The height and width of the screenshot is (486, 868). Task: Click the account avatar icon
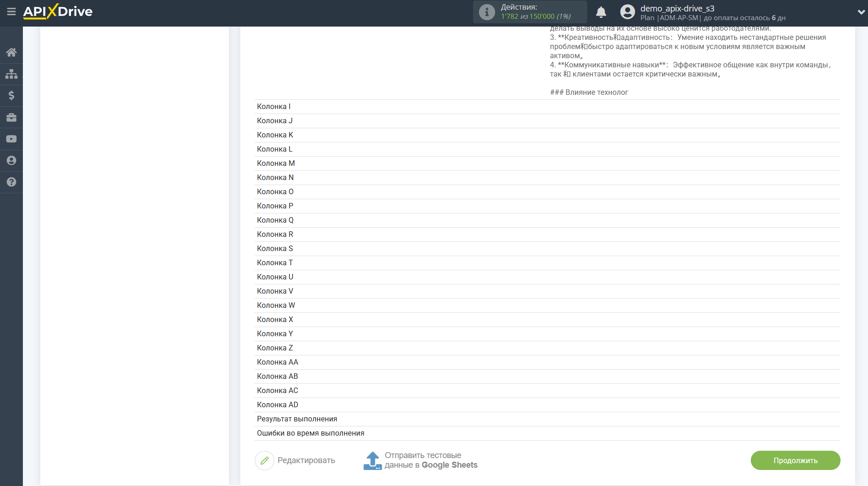coord(628,12)
